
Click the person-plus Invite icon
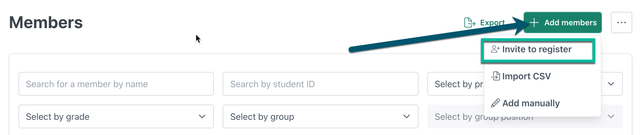click(495, 49)
